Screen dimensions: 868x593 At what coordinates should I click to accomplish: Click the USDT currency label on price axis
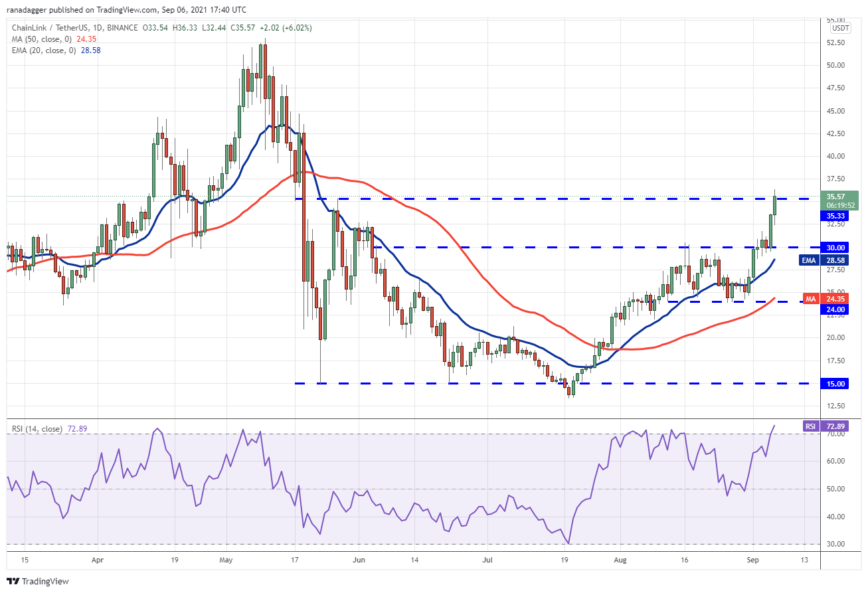pos(841,28)
